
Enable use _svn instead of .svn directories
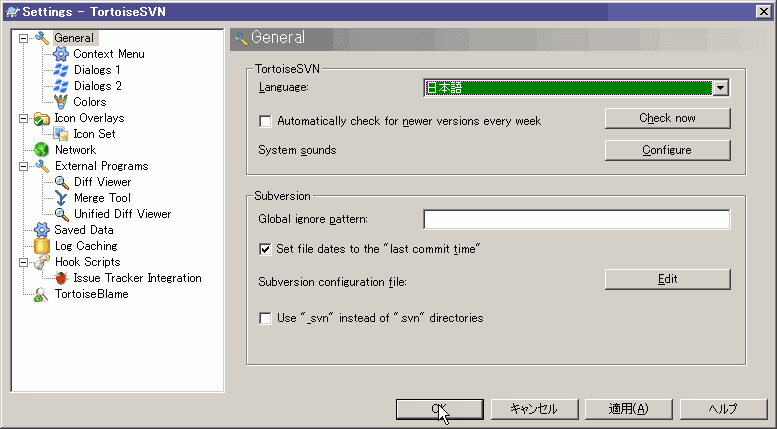tap(266, 318)
